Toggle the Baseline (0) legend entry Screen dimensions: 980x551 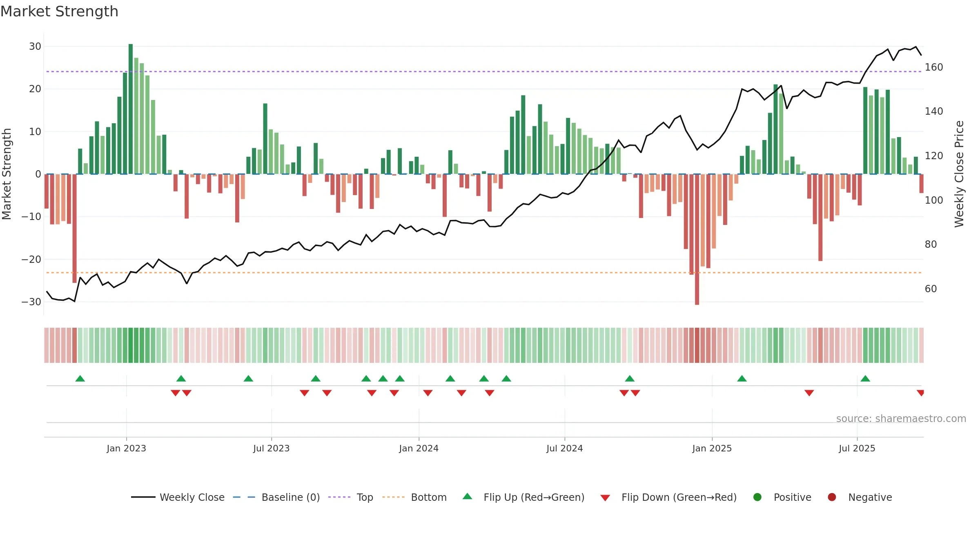[x=276, y=497]
